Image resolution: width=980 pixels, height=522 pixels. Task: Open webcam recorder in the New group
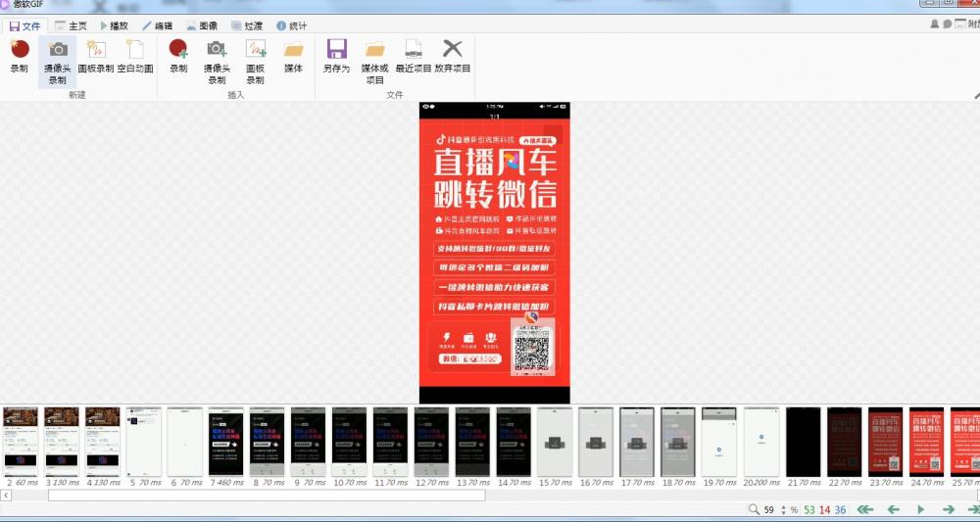point(58,62)
